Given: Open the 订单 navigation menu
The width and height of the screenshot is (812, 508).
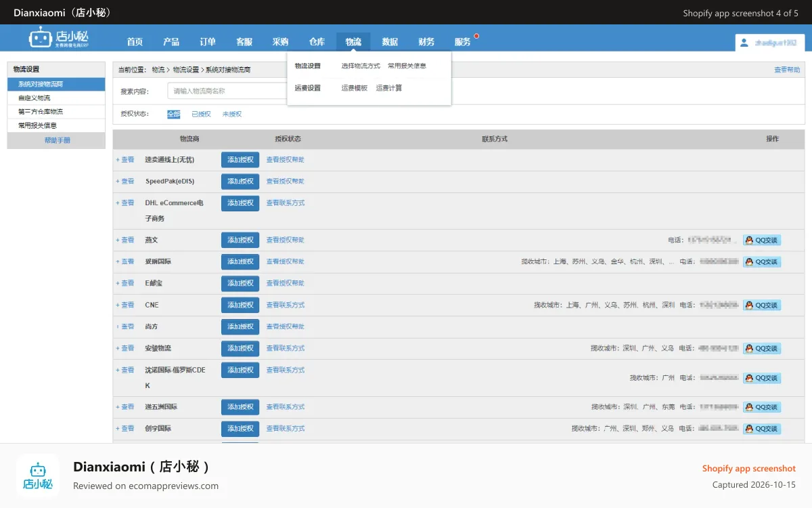Looking at the screenshot, I should pos(208,42).
